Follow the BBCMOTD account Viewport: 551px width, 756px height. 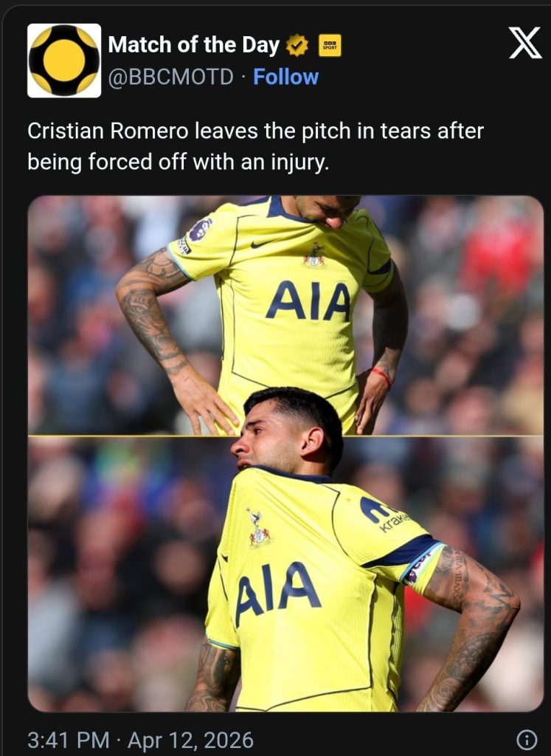285,77
